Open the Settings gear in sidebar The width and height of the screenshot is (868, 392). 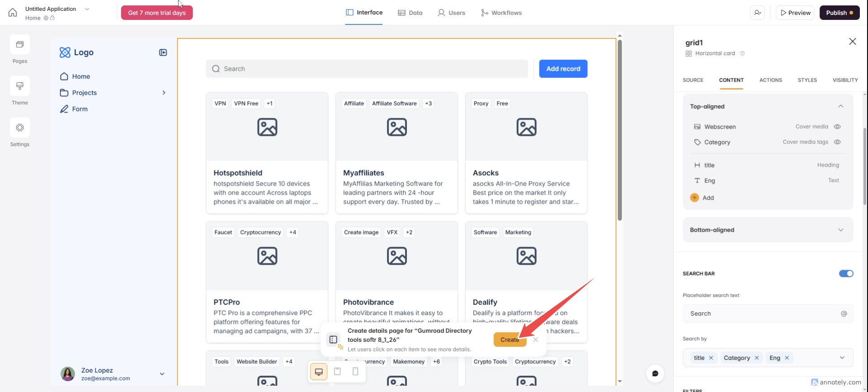pos(20,128)
